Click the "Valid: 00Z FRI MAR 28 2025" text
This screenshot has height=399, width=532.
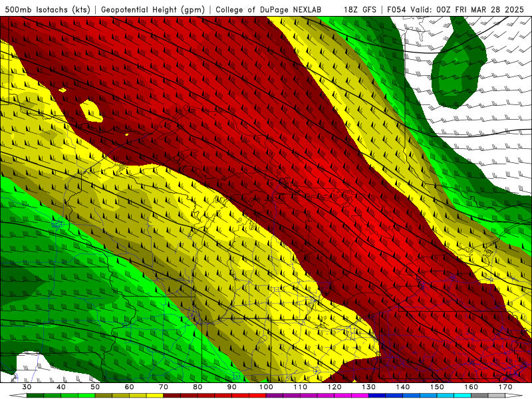click(467, 9)
